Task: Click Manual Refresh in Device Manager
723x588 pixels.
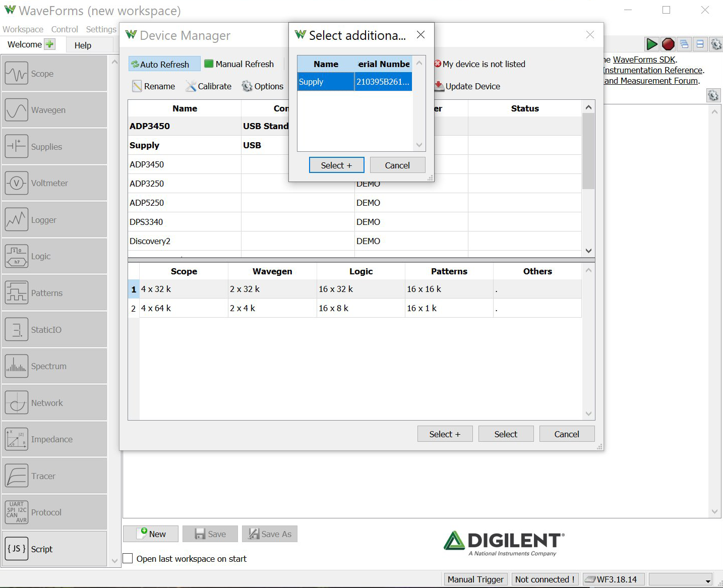Action: (x=239, y=64)
